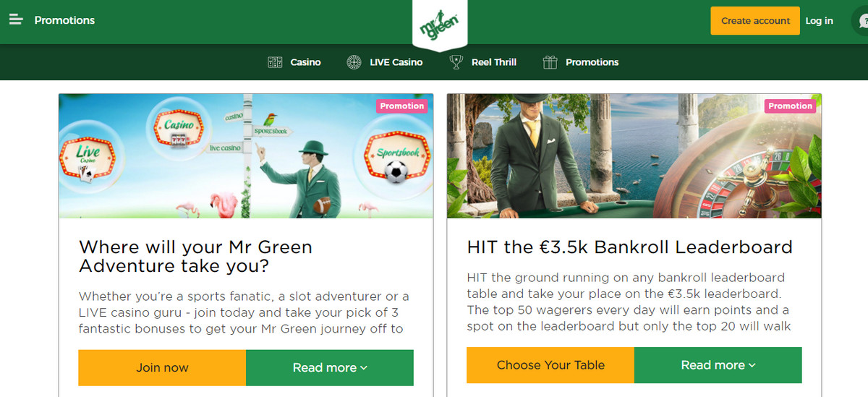Viewport: 868px width, 397px height.
Task: Click the Log in link
Action: [x=820, y=21]
